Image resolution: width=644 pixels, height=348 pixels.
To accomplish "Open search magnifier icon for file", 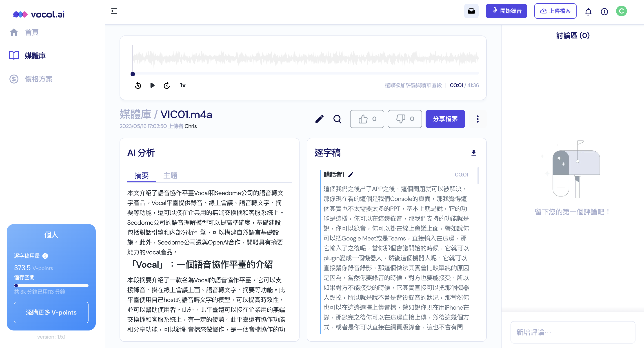I will [337, 119].
